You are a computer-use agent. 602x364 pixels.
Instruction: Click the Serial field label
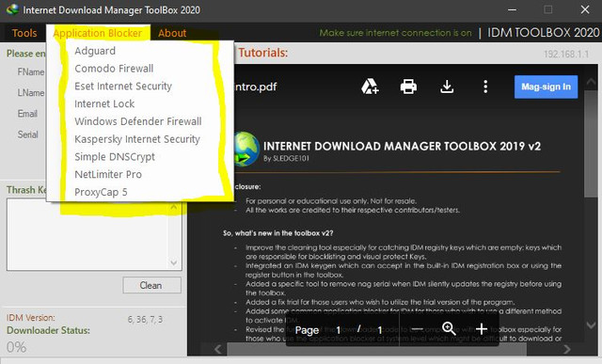[x=27, y=135]
